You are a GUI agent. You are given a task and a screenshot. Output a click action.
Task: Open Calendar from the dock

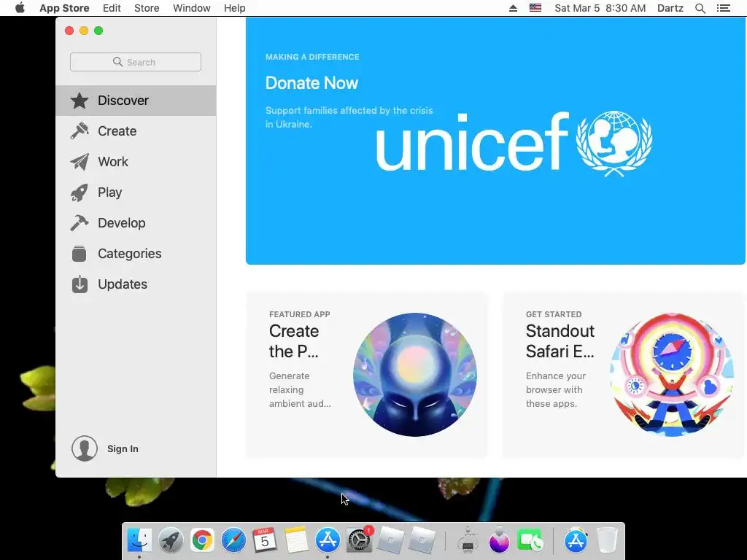(x=264, y=540)
